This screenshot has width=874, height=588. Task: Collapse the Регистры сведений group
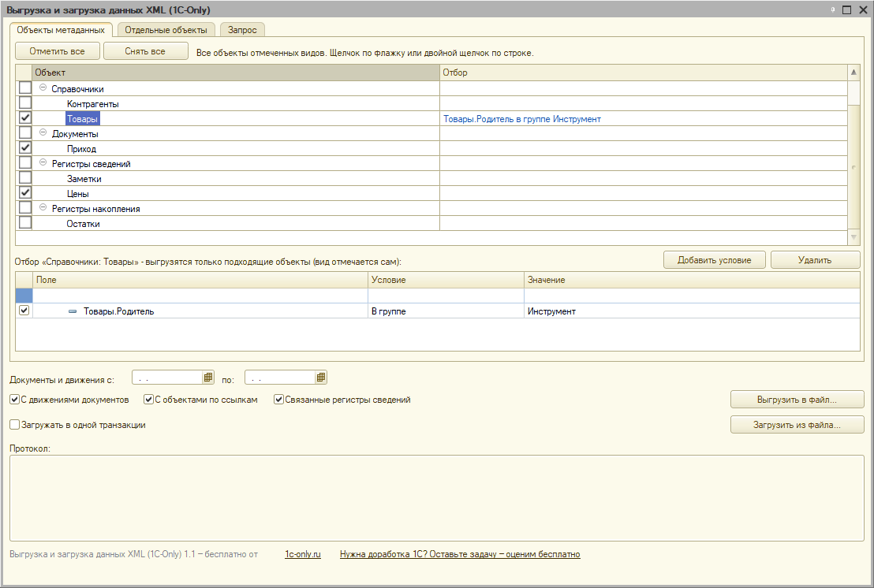(x=43, y=163)
